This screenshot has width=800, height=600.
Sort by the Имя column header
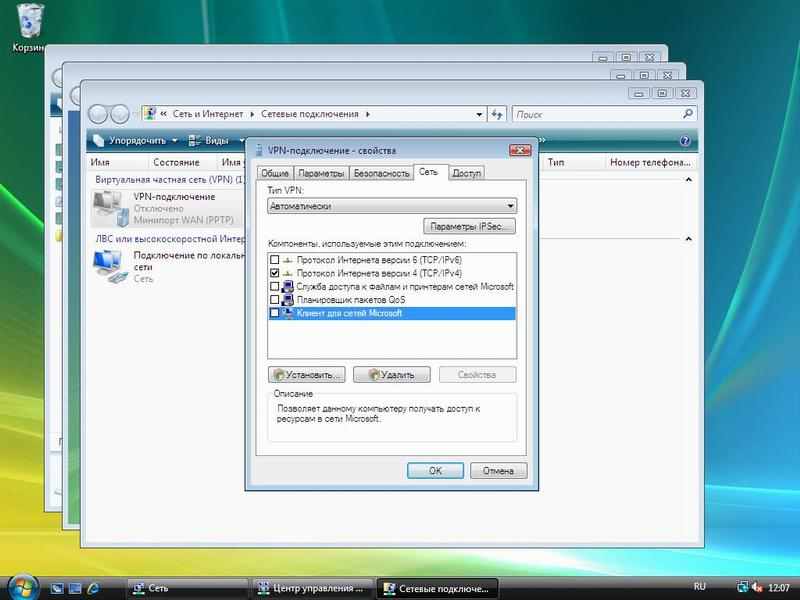pyautogui.click(x=100, y=162)
